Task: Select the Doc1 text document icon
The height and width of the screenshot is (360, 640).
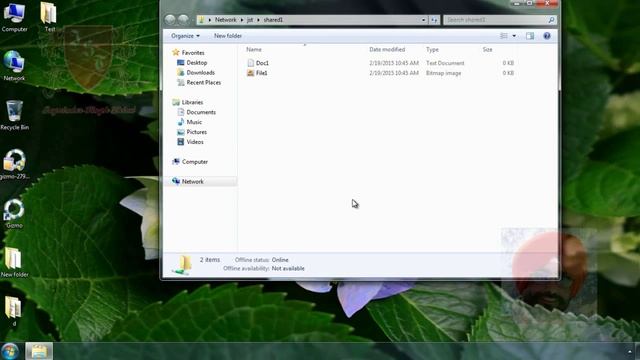Action: click(251, 63)
